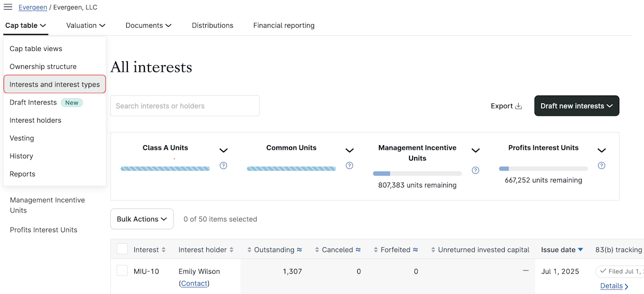Image resolution: width=644 pixels, height=294 pixels.
Task: Open Management Incentive Units sidebar link
Action: click(x=47, y=205)
